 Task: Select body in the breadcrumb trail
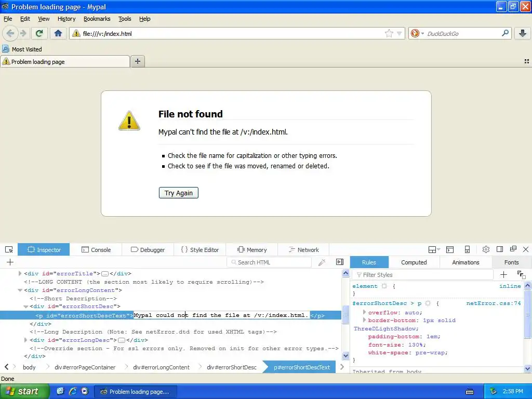29,367
